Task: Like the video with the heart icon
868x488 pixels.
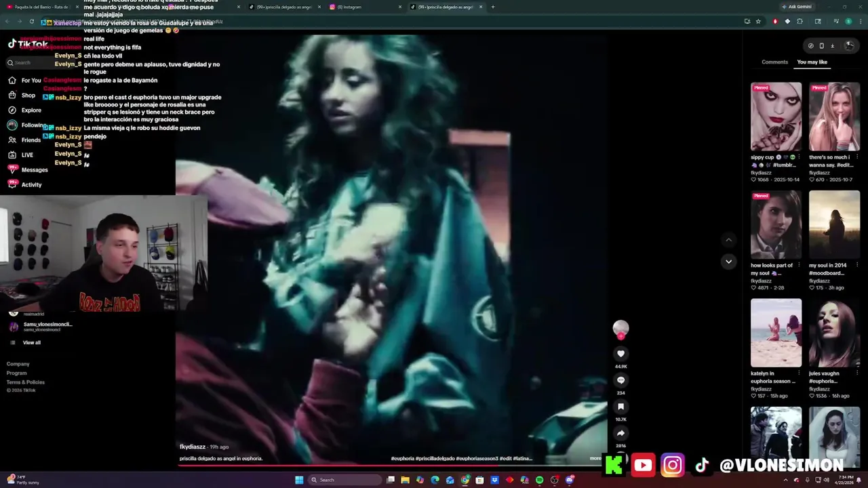Action: click(x=620, y=354)
